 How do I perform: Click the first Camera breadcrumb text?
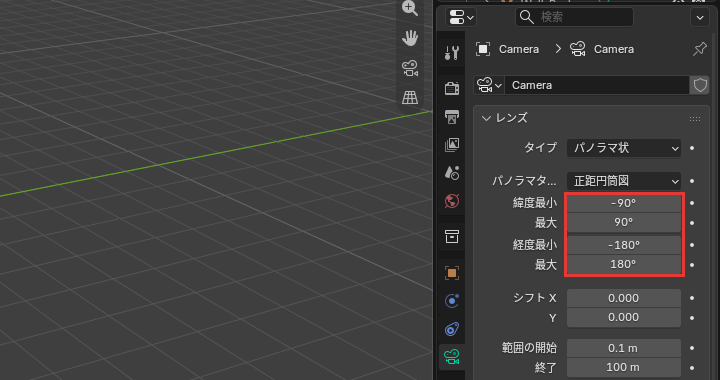(519, 49)
